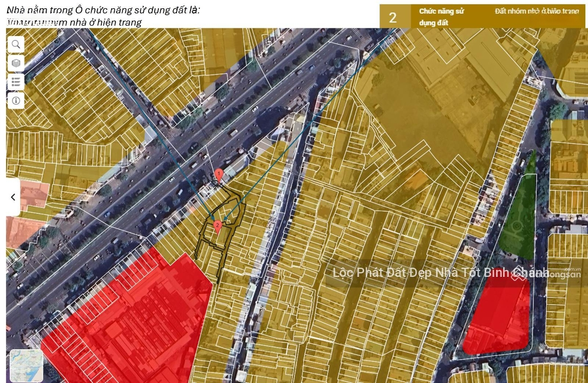The image size is (588, 383).
Task: Expand the left side panel arrow
Action: [13, 197]
